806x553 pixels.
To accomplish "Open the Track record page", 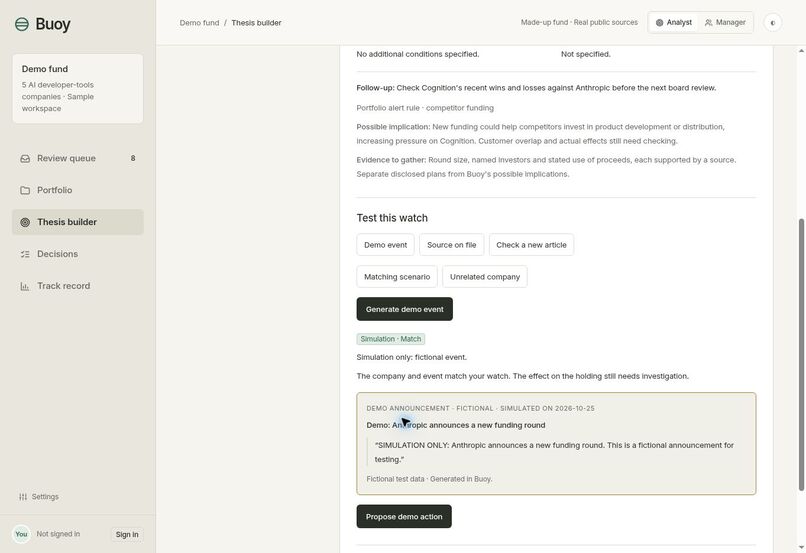I will point(78,286).
